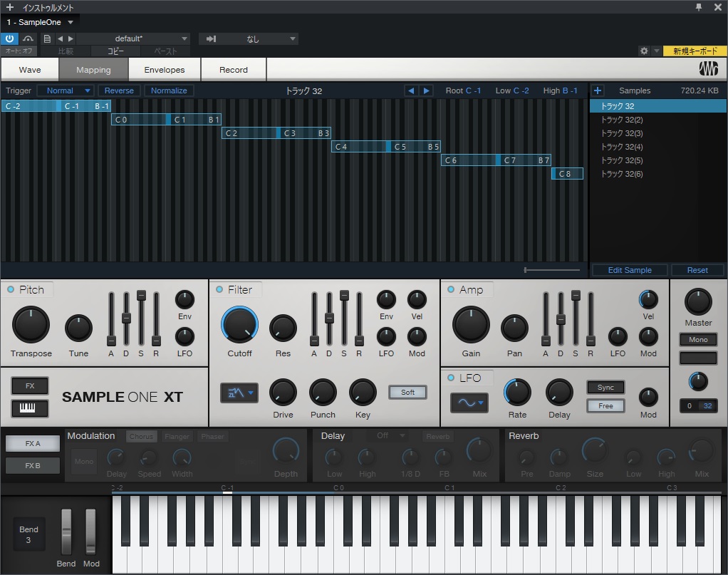Select sample トラック 32(6) in list
This screenshot has width=728, height=575.
point(657,174)
